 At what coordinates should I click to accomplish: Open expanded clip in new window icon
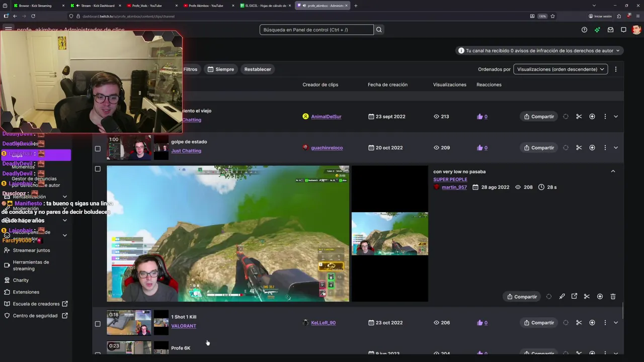[574, 297]
